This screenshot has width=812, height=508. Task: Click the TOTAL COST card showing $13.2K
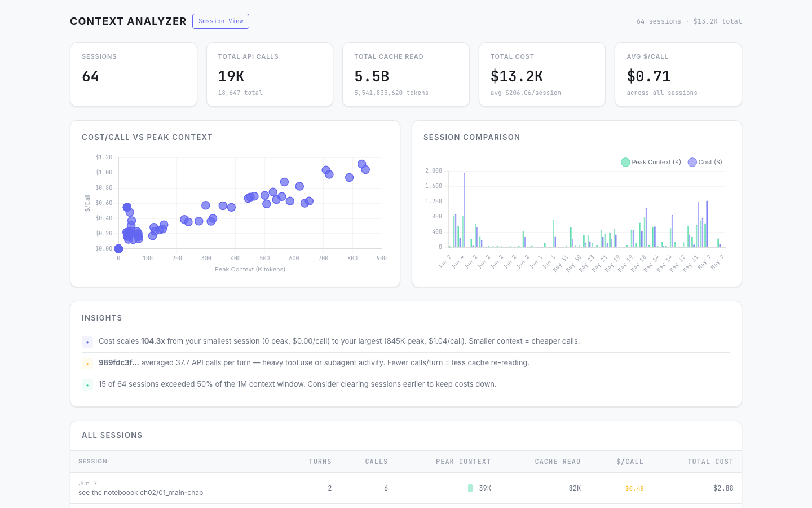(542, 75)
